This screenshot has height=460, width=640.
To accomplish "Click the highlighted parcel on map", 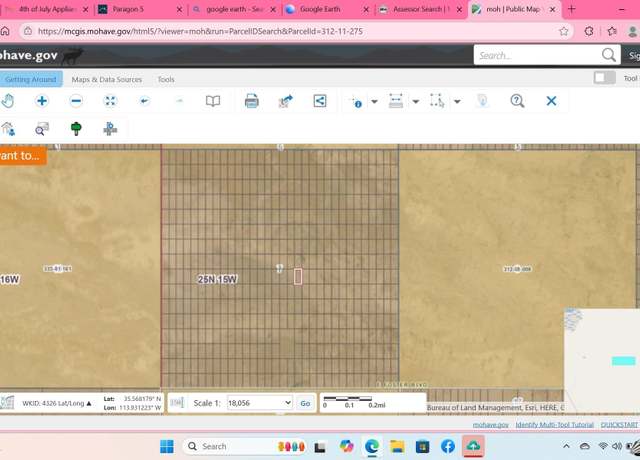I will click(298, 276).
